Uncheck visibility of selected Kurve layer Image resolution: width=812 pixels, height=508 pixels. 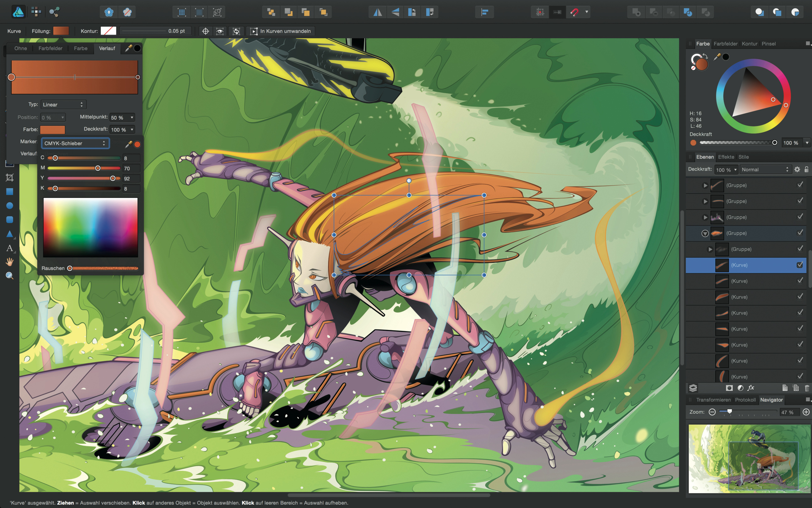(800, 265)
